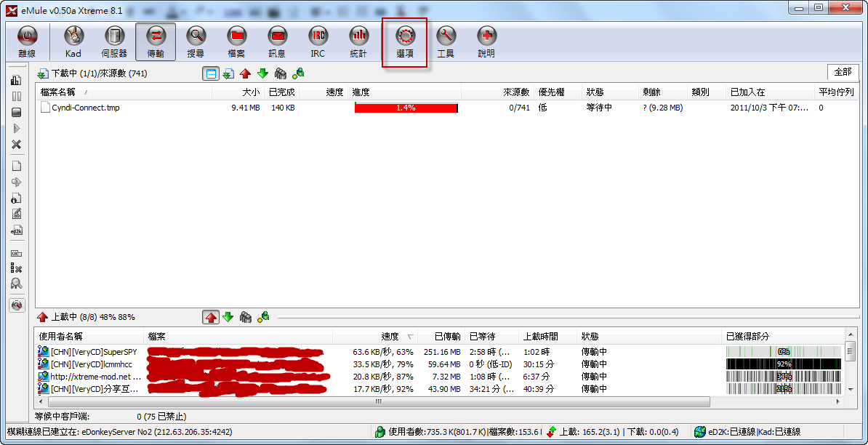Sort downloads by 進度 column header
Image resolution: width=868 pixels, height=445 pixels.
pos(405,92)
